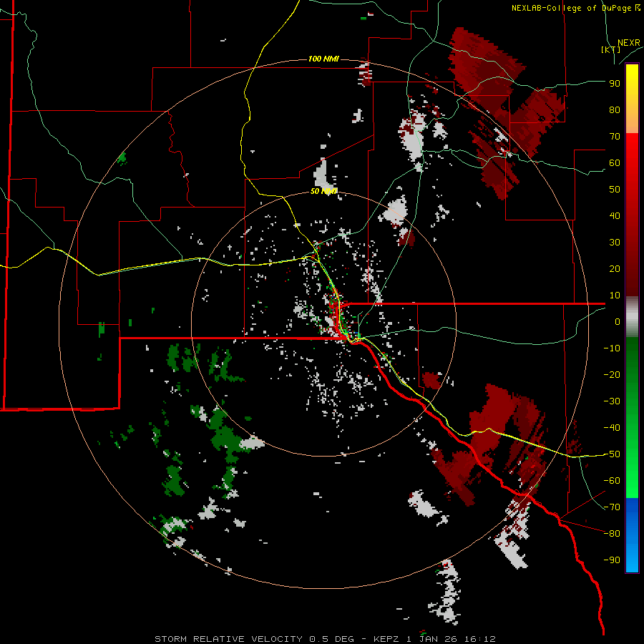Click the 50 NMI range ring label
Image resolution: width=644 pixels, height=644 pixels.
click(x=323, y=191)
